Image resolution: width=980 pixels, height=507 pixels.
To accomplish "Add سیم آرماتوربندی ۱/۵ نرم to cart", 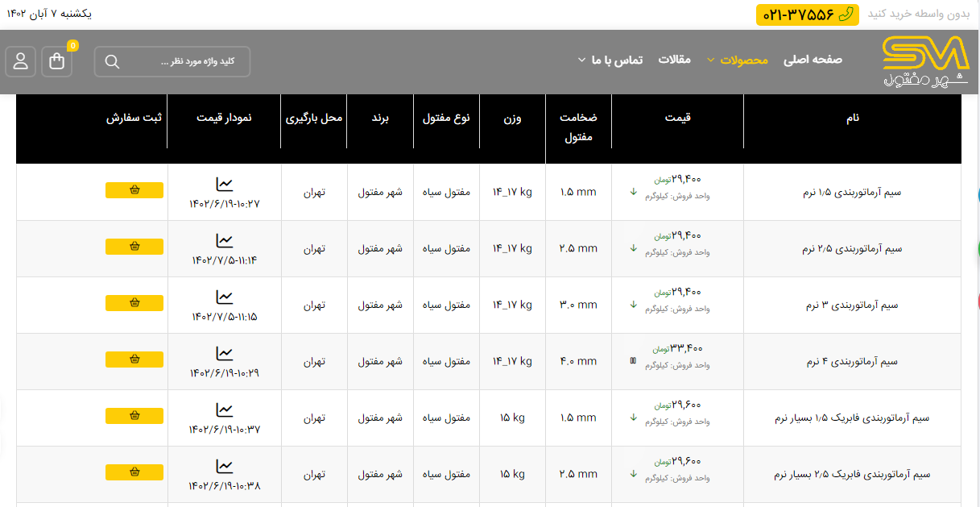I will point(134,190).
